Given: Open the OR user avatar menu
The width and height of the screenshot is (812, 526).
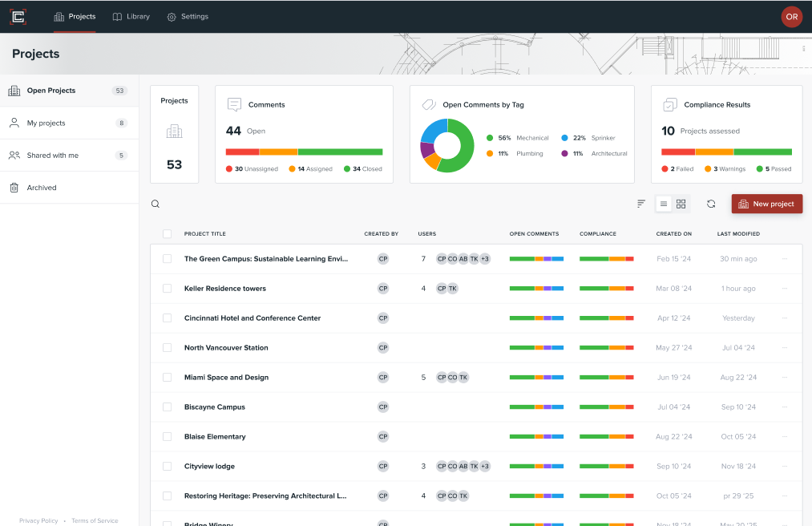Looking at the screenshot, I should [x=791, y=17].
